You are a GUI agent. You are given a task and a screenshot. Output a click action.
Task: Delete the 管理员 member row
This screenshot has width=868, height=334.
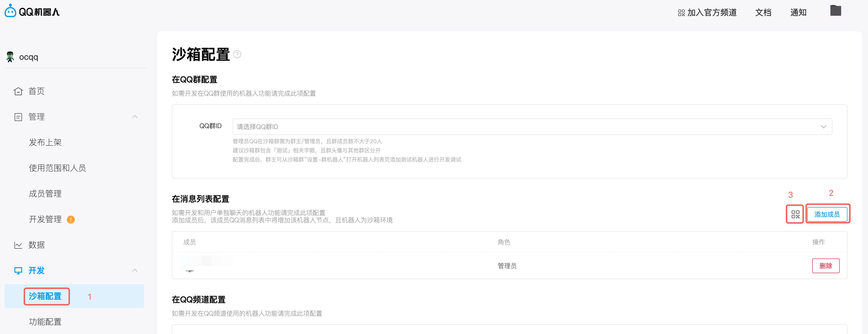click(x=825, y=266)
